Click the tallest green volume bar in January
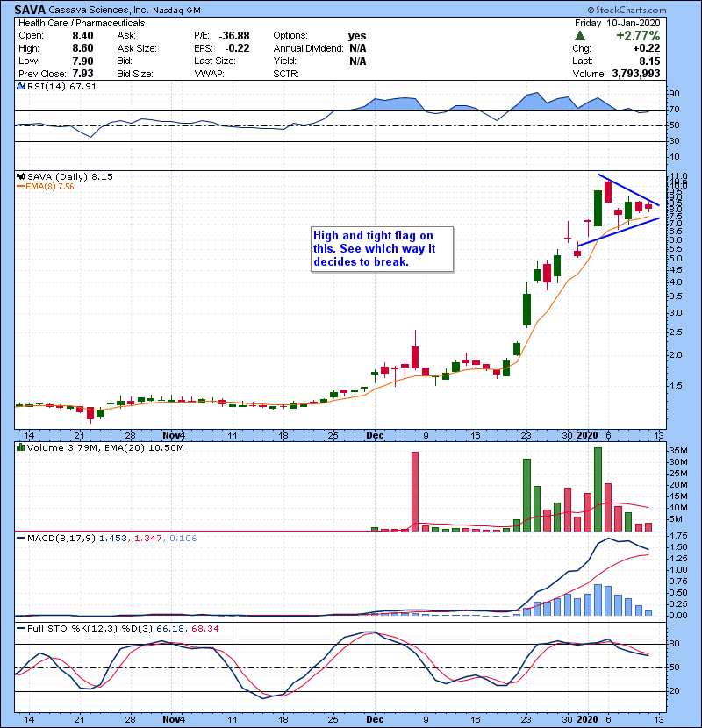The width and height of the screenshot is (702, 728). tap(598, 489)
